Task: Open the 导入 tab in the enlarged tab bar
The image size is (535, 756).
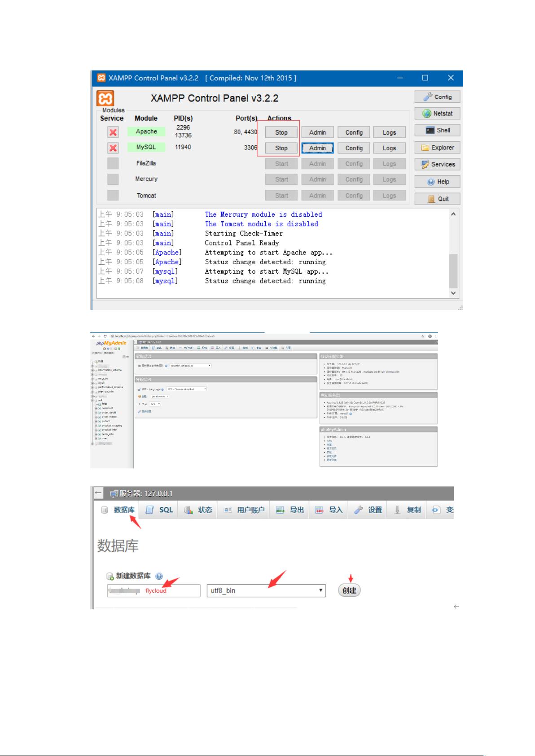Action: point(329,510)
